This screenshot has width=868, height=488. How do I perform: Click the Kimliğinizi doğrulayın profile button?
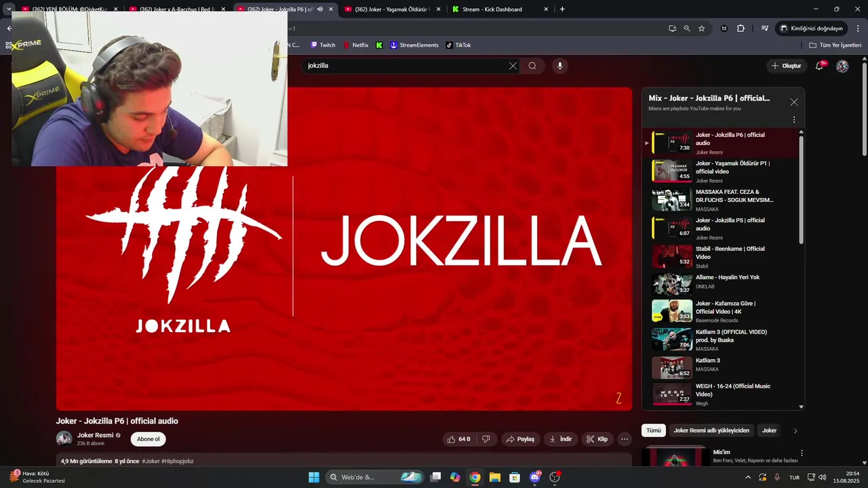point(811,28)
